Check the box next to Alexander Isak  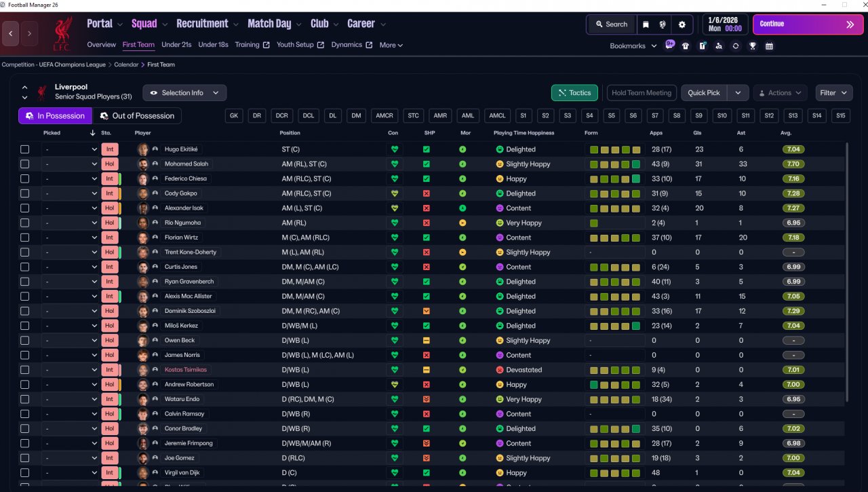(25, 208)
